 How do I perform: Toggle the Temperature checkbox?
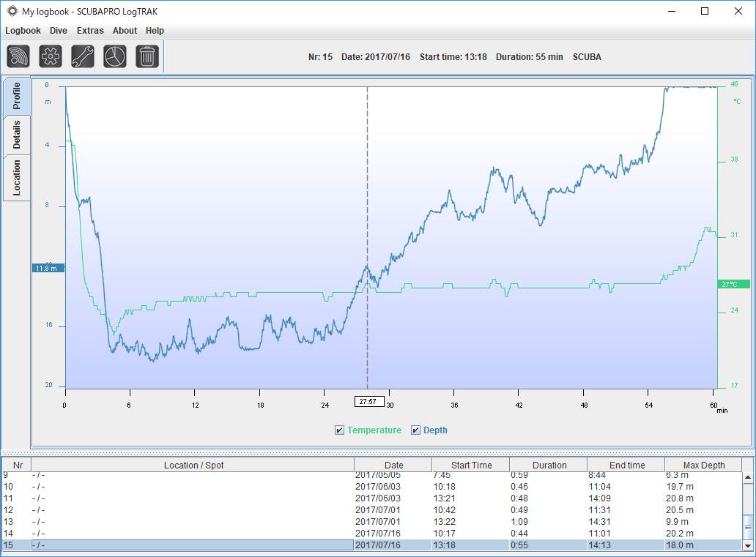[339, 430]
